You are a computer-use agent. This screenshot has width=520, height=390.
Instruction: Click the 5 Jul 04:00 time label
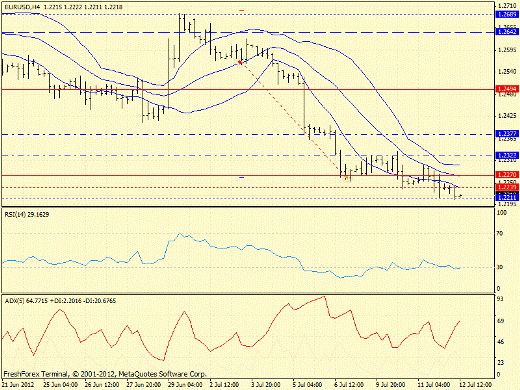[307, 384]
